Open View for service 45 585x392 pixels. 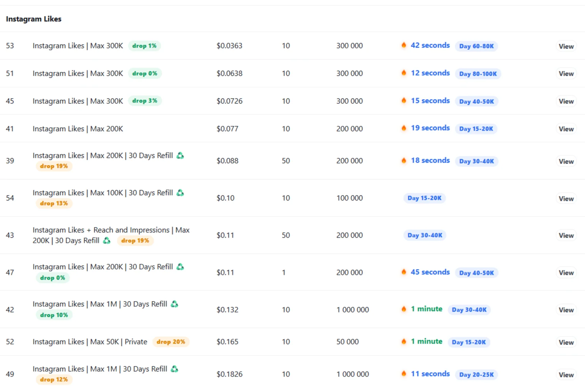pyautogui.click(x=566, y=101)
